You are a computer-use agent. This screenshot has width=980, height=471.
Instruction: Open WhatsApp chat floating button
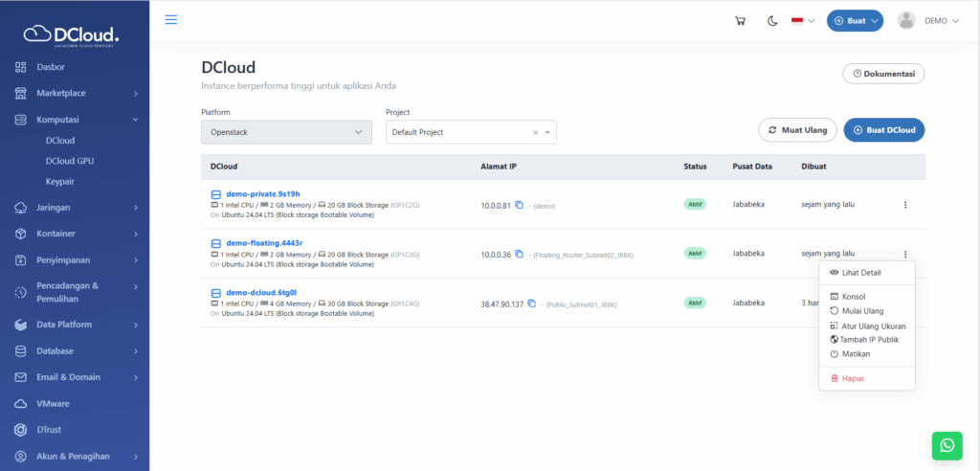pyautogui.click(x=947, y=445)
